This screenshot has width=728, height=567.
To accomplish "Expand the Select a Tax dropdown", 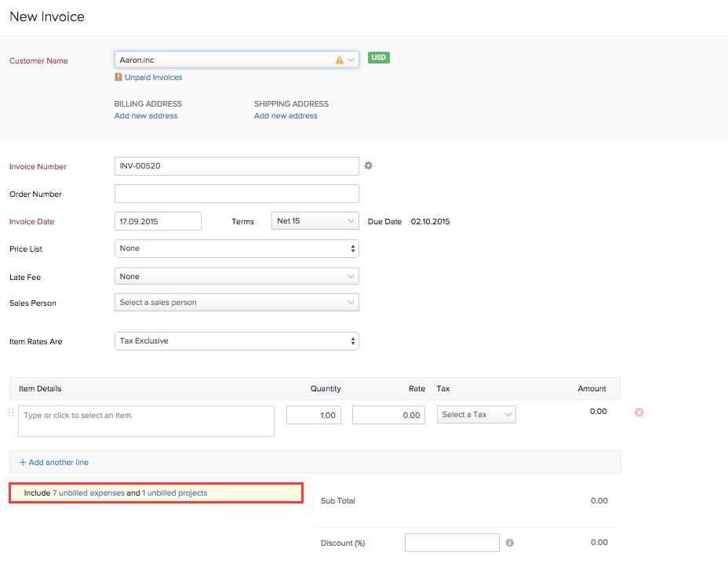I will 475,415.
